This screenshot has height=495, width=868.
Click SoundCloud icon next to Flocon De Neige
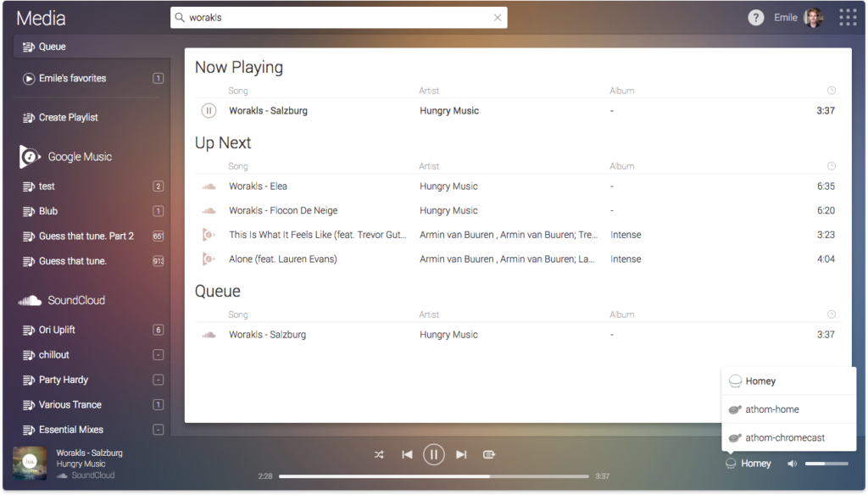pos(209,211)
